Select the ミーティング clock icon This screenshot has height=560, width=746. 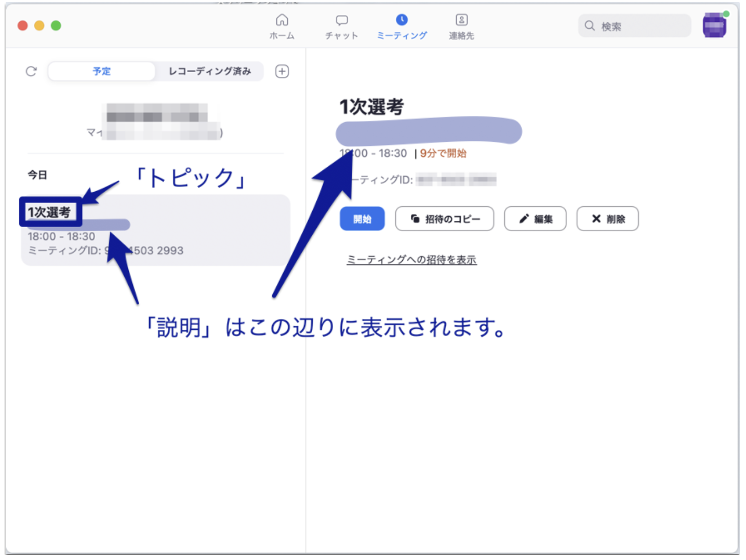401,20
